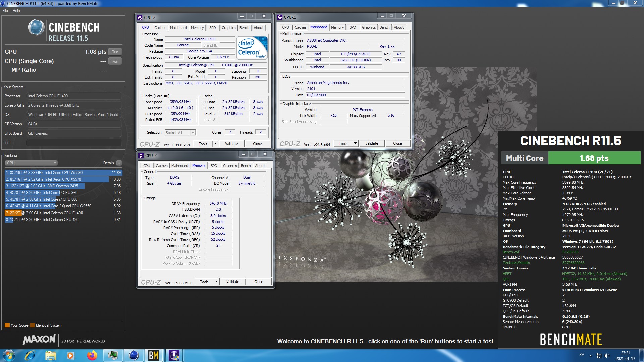Launch Firefox from the taskbar

(x=92, y=355)
